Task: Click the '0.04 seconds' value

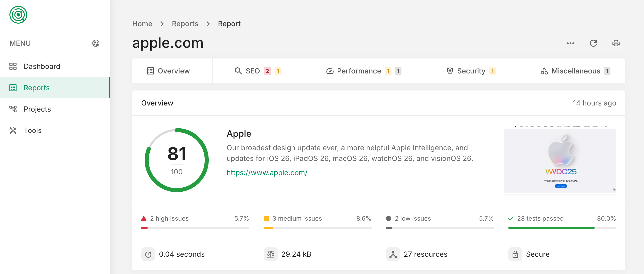Action: tap(182, 254)
